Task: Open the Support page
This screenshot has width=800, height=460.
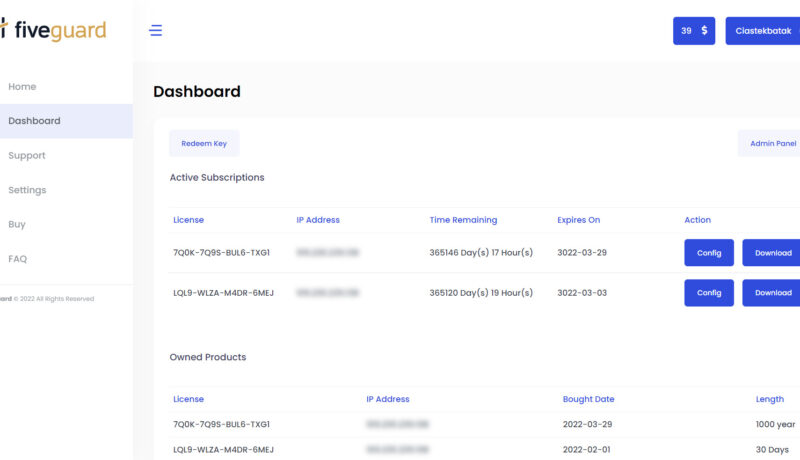Action: [27, 156]
